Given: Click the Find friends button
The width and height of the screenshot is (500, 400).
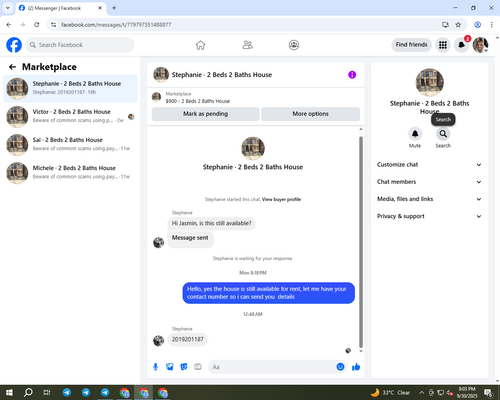Looking at the screenshot, I should [411, 45].
